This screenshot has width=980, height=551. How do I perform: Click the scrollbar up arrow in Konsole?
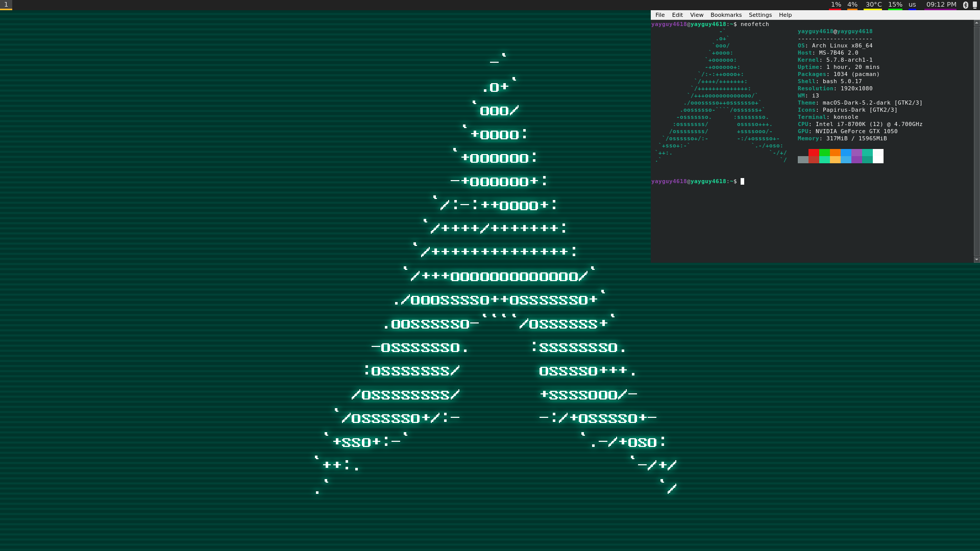click(x=976, y=23)
